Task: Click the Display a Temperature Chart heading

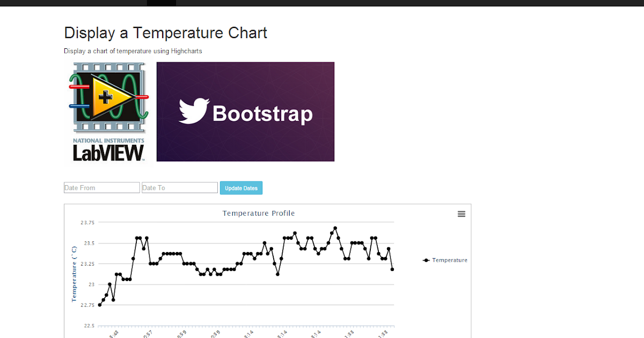Action: pyautogui.click(x=165, y=33)
